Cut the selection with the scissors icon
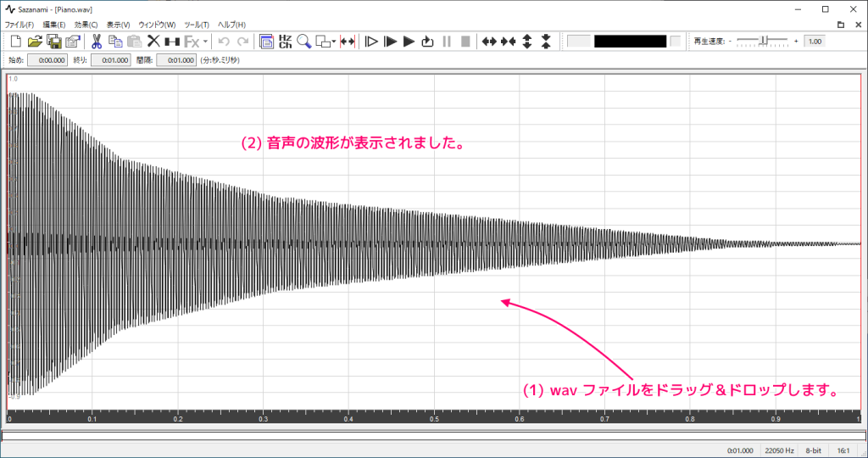The image size is (868, 458). tap(96, 41)
